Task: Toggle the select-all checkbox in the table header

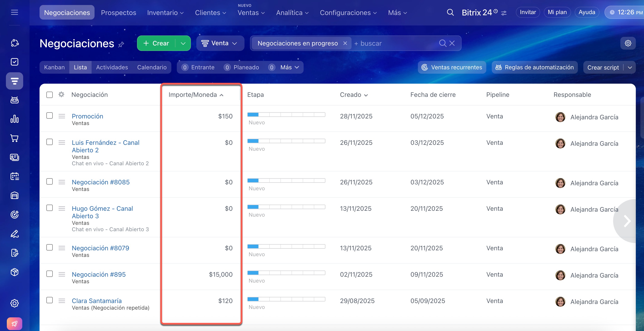Action: 50,95
